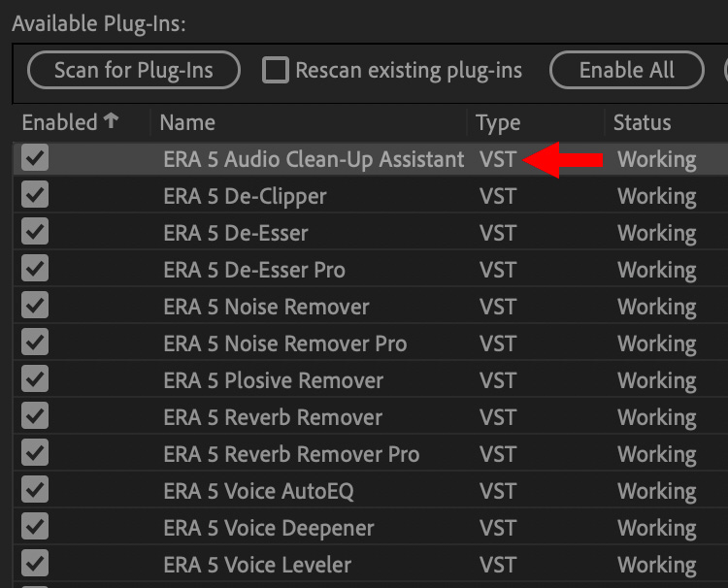Toggle the ERA 5 De-Esser Pro checkbox
The width and height of the screenshot is (728, 588).
click(35, 268)
